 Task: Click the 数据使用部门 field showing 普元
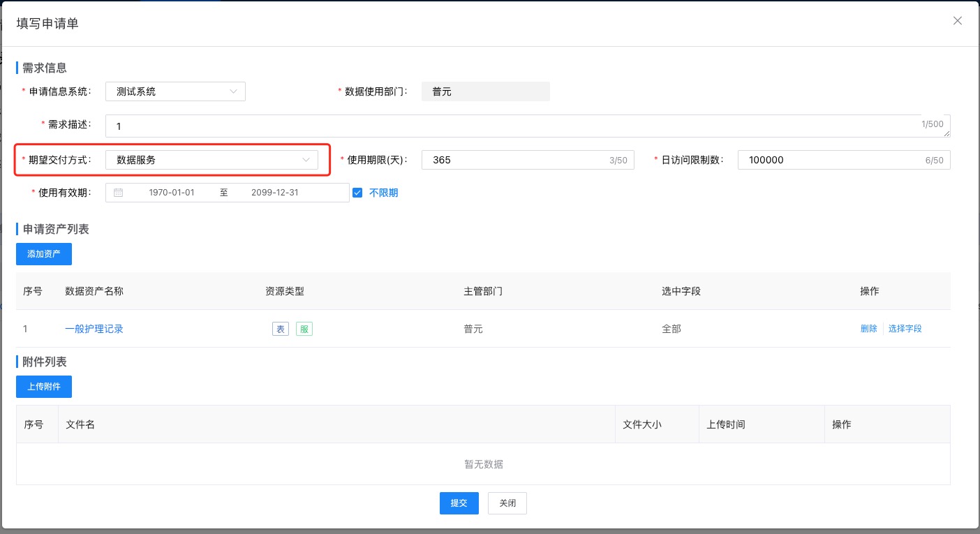[485, 91]
